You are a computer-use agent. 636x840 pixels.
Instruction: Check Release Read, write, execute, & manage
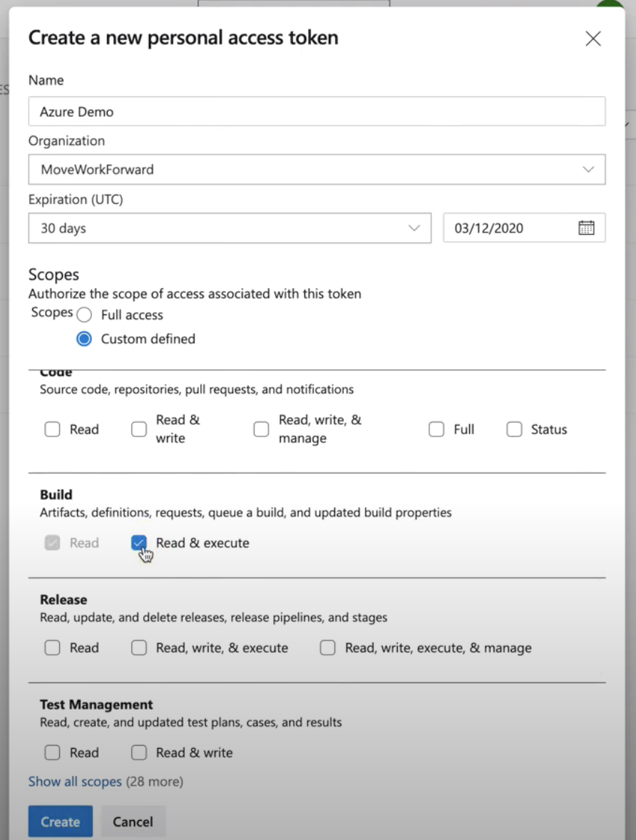coord(328,648)
